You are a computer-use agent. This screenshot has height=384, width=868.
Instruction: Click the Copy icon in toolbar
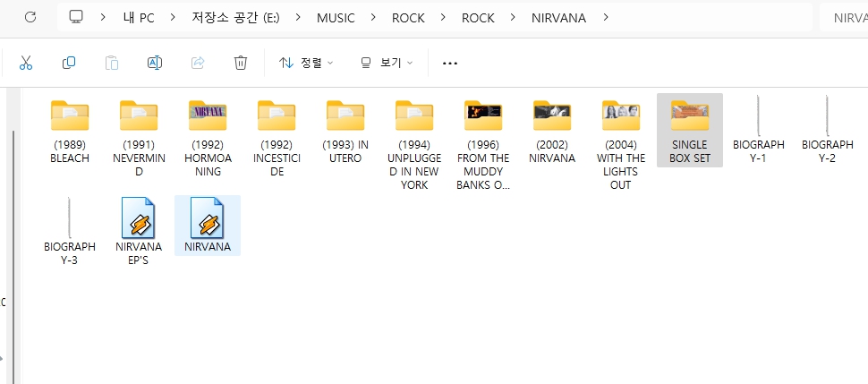[x=69, y=63]
